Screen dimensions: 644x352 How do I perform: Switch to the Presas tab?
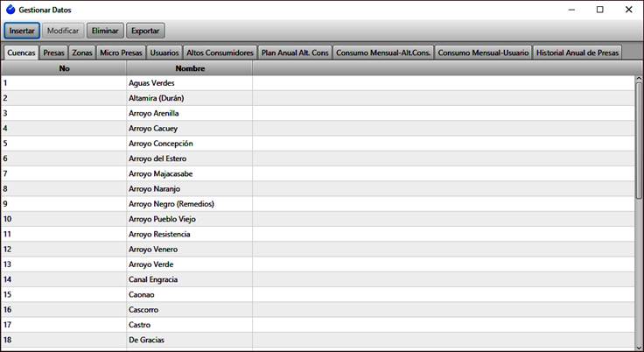click(x=53, y=53)
